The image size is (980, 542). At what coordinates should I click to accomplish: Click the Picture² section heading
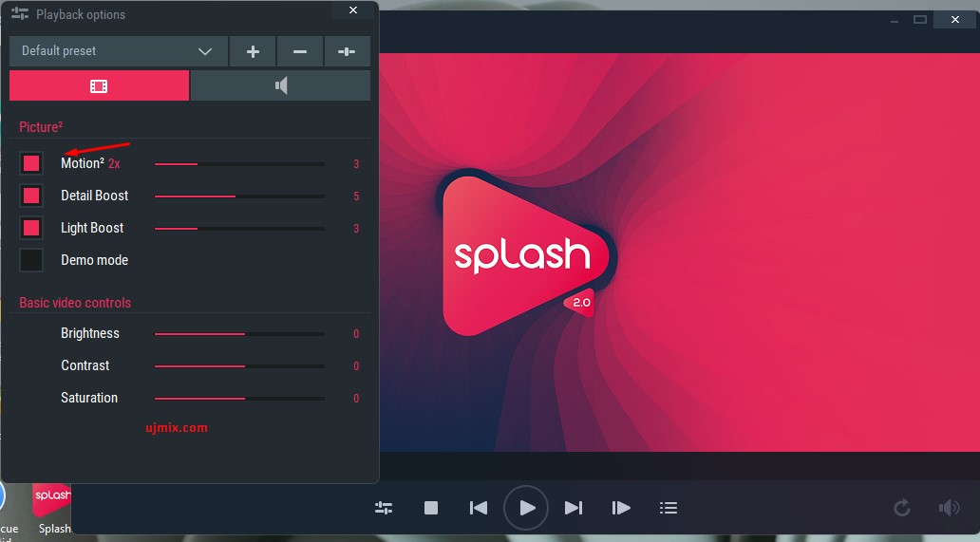41,127
